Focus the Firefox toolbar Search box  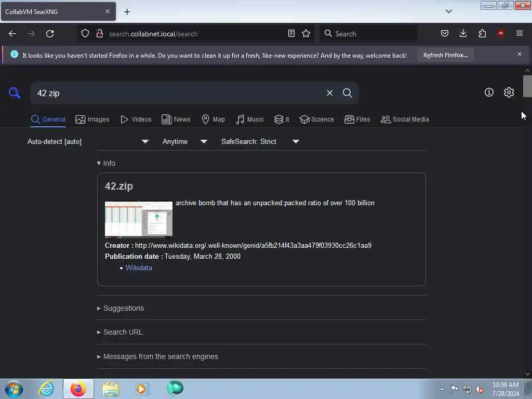click(368, 34)
